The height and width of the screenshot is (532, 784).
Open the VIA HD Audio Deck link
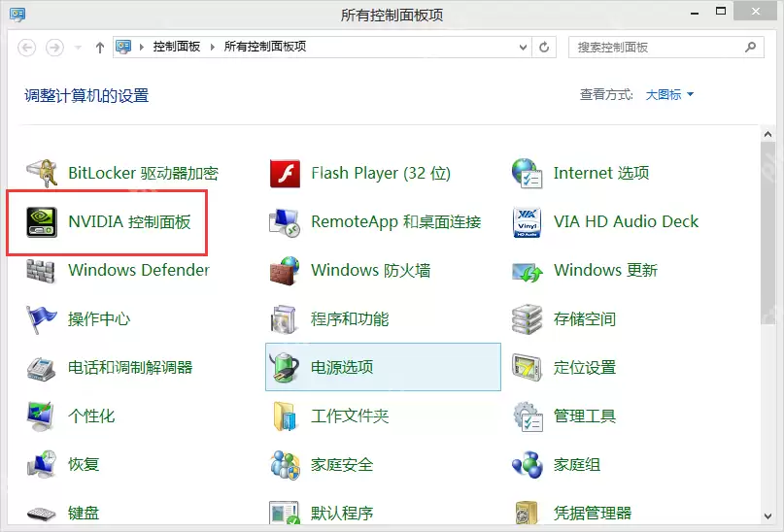626,221
